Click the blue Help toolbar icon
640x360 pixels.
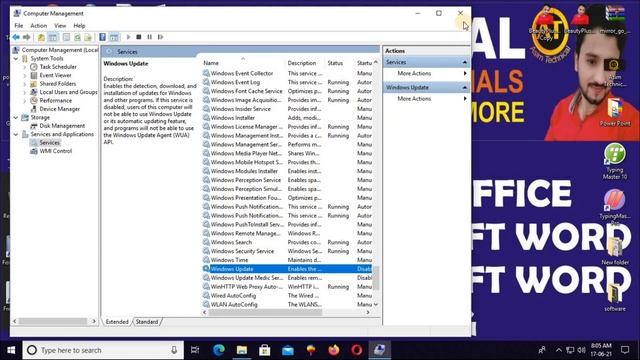102,37
